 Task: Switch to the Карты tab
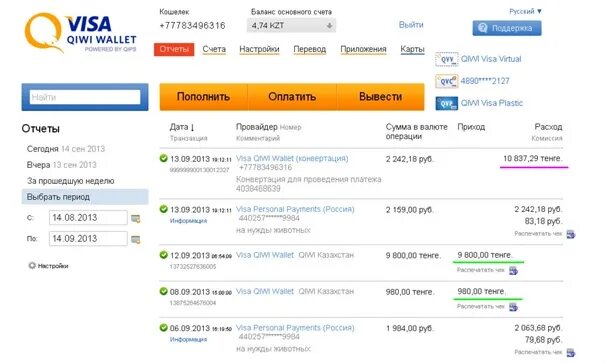click(412, 49)
